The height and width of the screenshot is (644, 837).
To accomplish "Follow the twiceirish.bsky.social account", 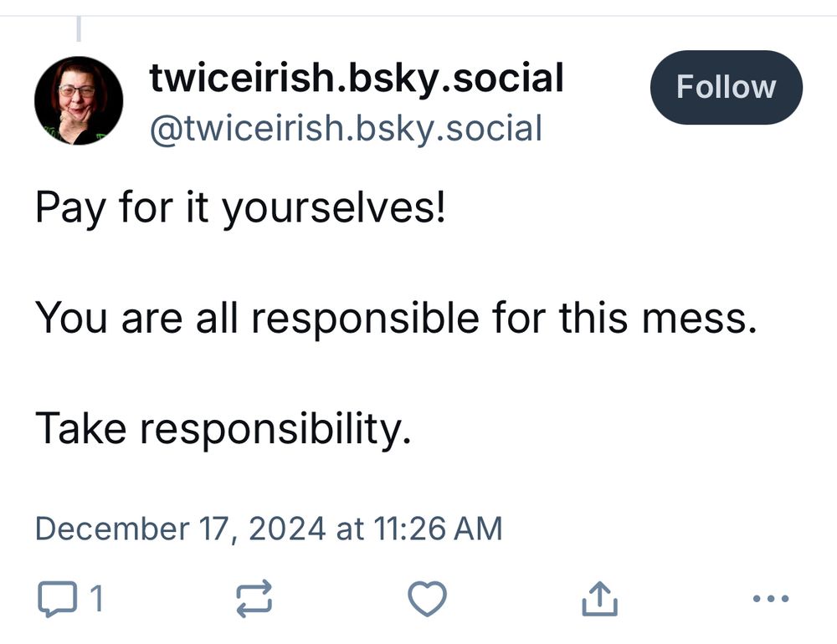I will click(726, 86).
